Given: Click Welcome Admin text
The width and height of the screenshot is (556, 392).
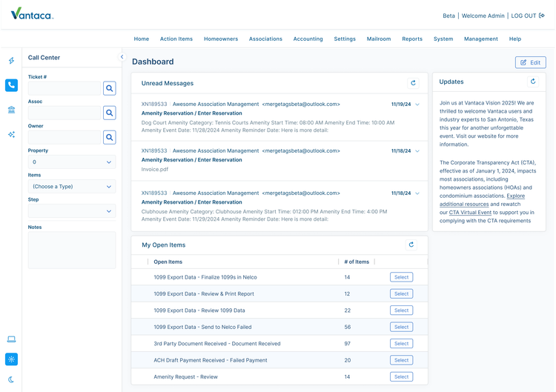Looking at the screenshot, I should click(x=483, y=16).
